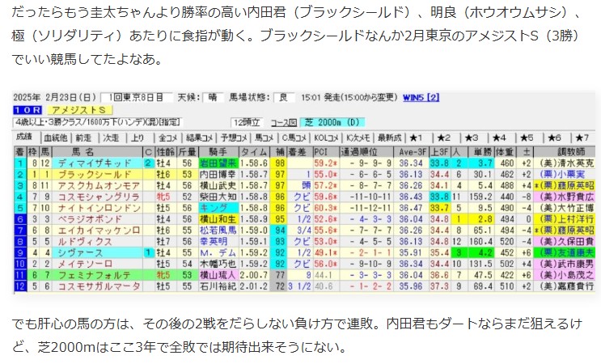Select jockey 内田博幸 in the second row
Image resolution: width=601 pixels, height=364 pixels.
click(x=218, y=174)
